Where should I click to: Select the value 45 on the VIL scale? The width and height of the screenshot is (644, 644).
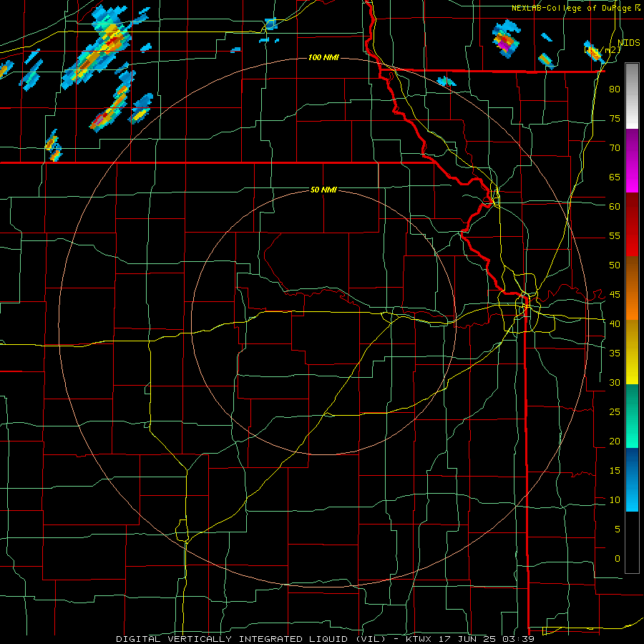[615, 295]
